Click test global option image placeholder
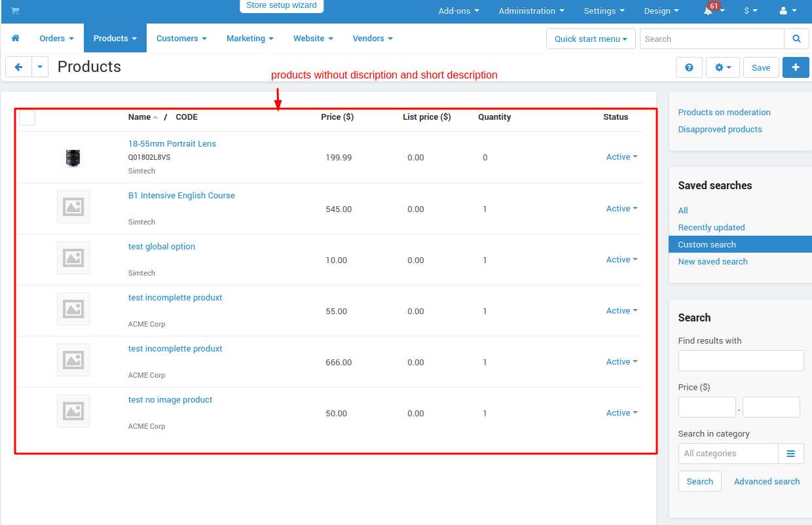The height and width of the screenshot is (525, 812). pos(73,258)
